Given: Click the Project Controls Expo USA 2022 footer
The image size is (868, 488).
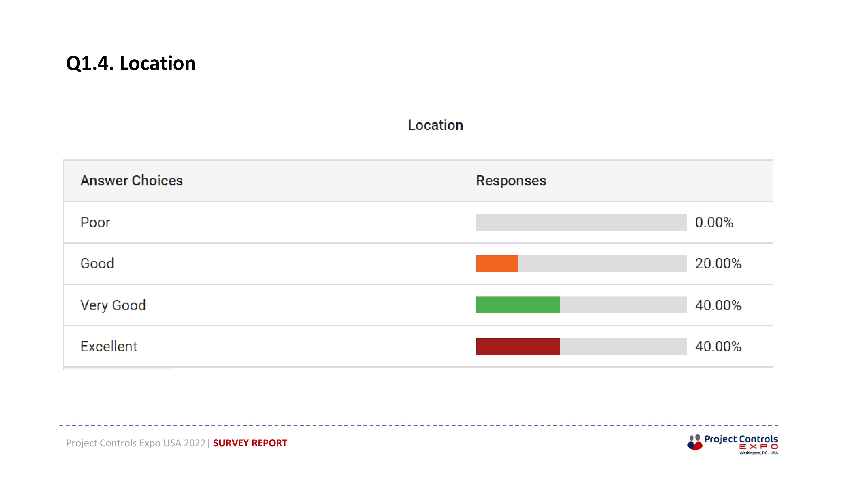Looking at the screenshot, I should point(136,443).
